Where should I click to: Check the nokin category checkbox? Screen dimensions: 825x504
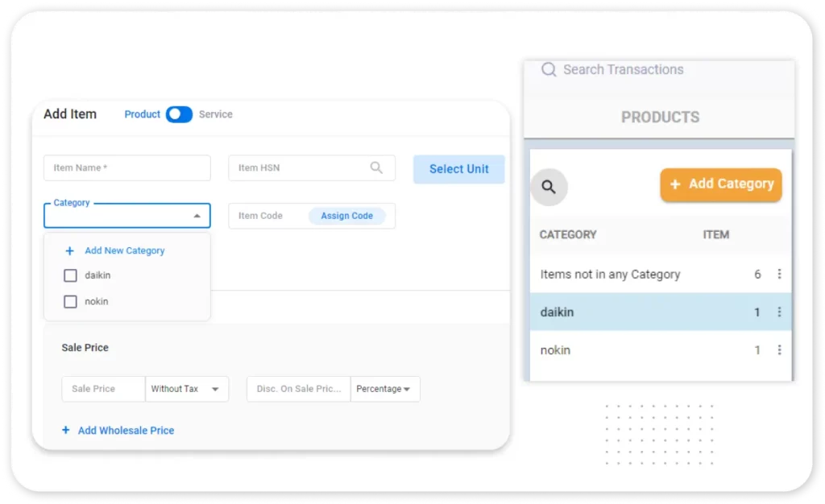(x=70, y=302)
